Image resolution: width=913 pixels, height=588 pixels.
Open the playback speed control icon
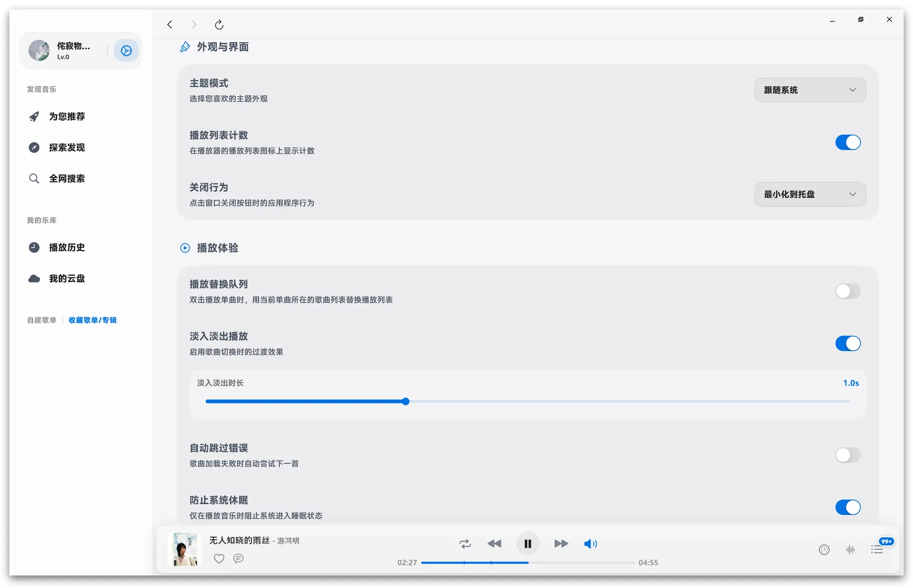pyautogui.click(x=824, y=549)
